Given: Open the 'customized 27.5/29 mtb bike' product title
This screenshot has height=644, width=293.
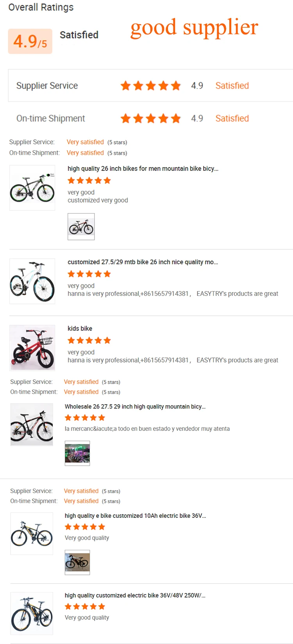Looking at the screenshot, I should click(143, 262).
